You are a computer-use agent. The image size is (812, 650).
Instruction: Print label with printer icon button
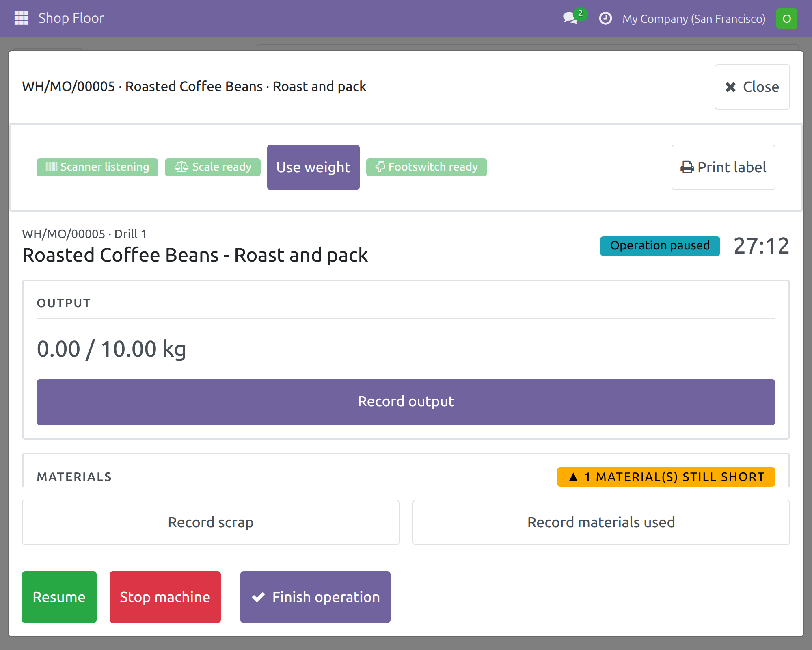point(723,167)
